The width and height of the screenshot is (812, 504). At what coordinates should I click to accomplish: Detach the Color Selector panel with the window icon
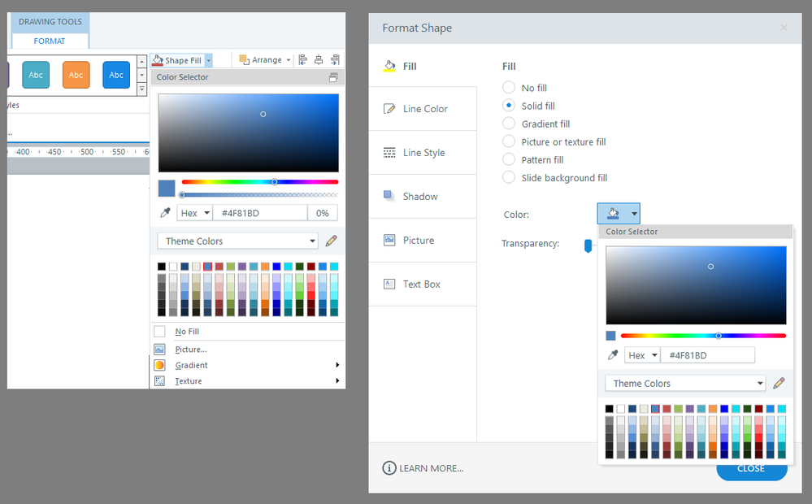(x=333, y=77)
